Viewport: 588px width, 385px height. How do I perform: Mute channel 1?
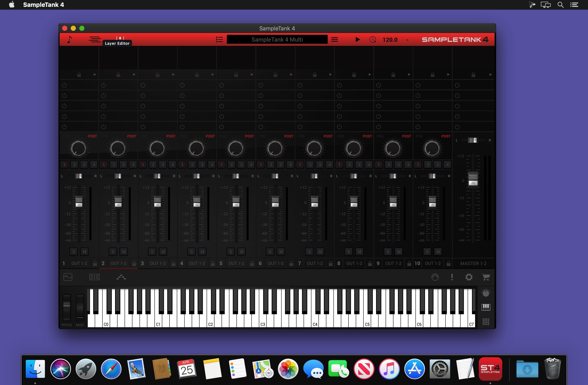click(84, 252)
